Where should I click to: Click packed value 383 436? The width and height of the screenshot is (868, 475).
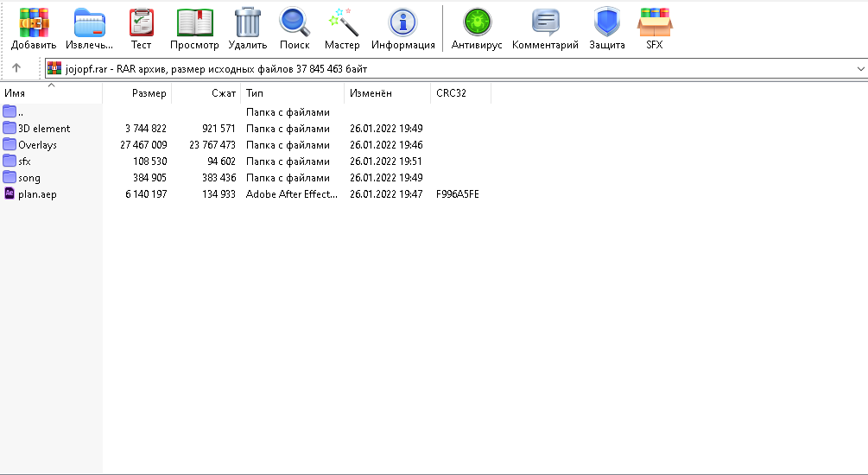219,178
